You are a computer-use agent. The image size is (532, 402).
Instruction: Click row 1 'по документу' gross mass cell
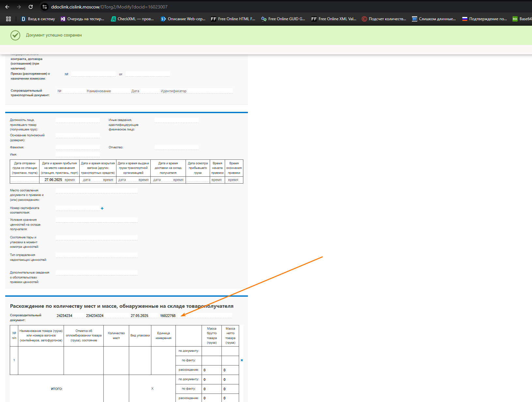212,351
